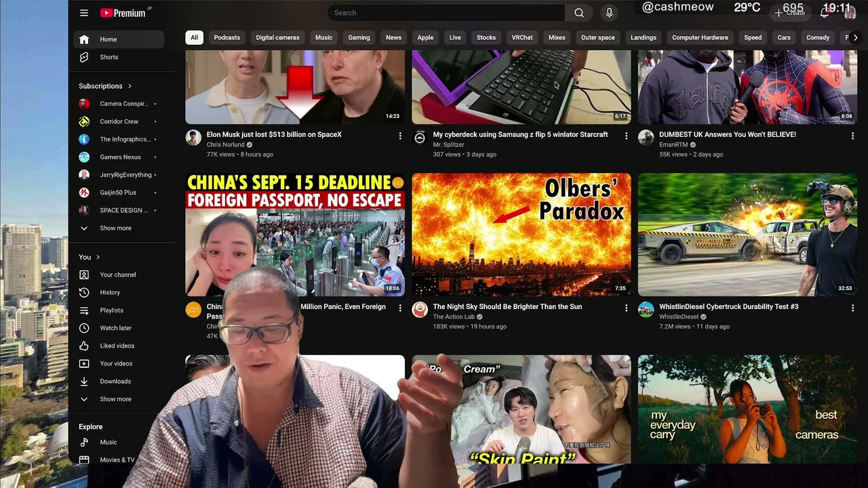Open the Gaijin50 Plus subscription

coord(119,192)
